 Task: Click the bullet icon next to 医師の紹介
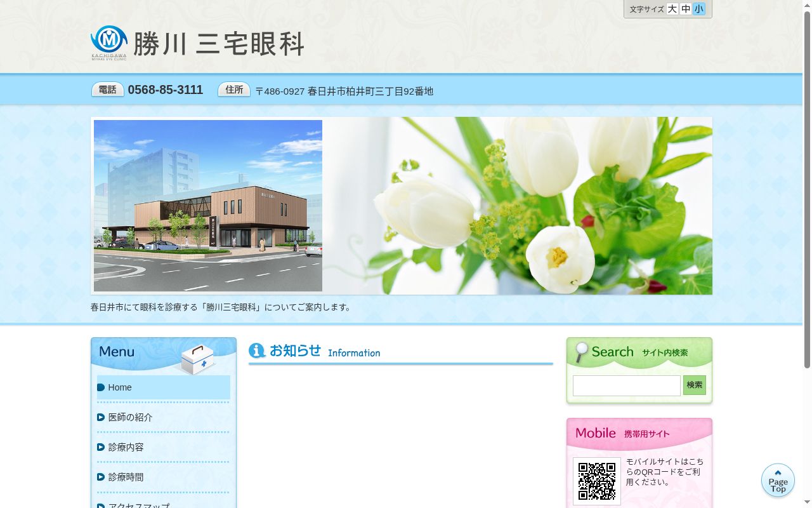(x=101, y=417)
